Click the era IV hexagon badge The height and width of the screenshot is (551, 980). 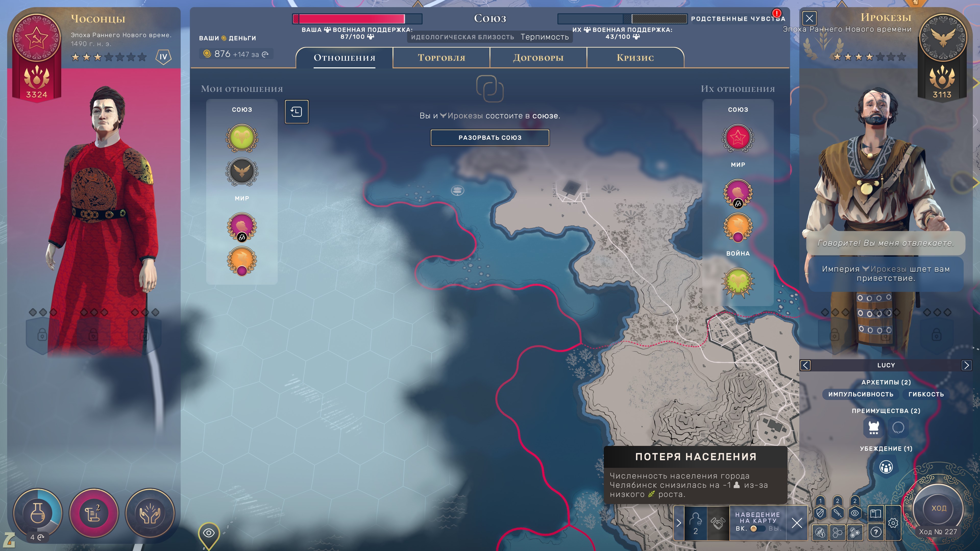tap(163, 57)
